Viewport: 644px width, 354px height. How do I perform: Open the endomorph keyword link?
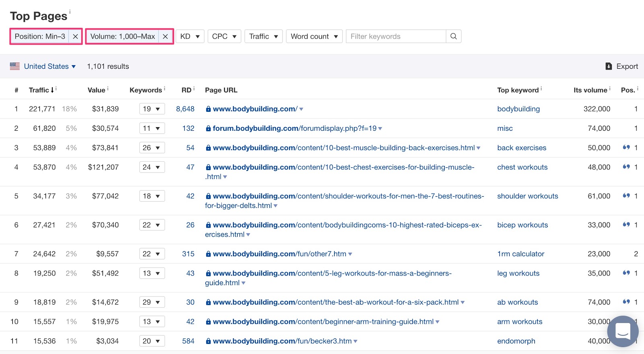(516, 341)
